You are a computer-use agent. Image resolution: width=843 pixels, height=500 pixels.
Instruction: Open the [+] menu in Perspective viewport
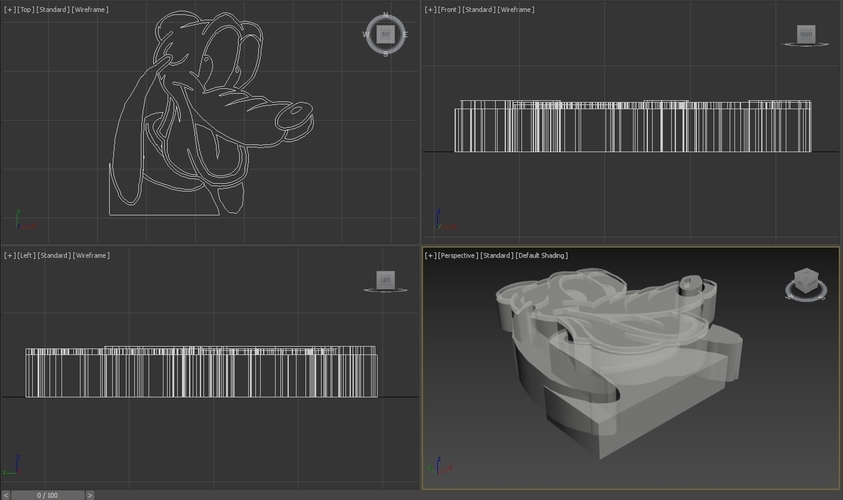coord(431,255)
